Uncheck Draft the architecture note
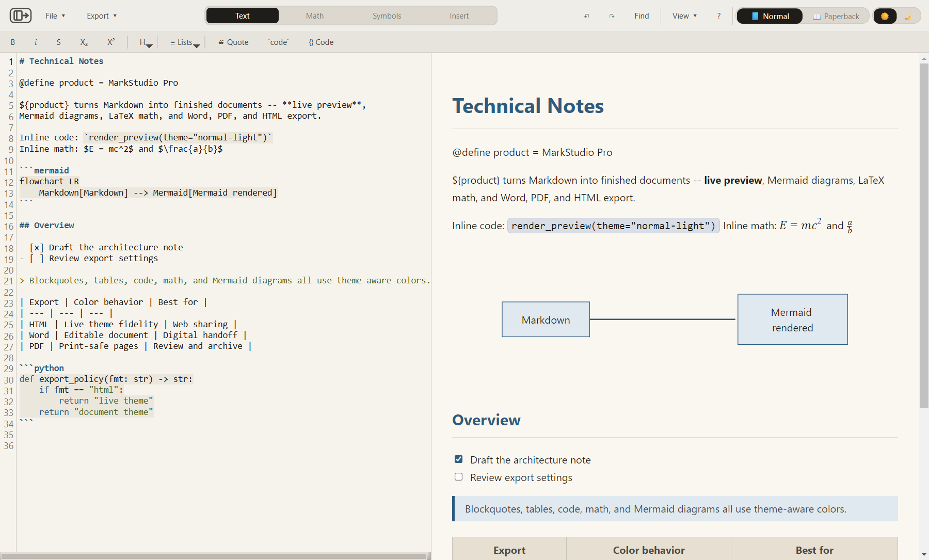 tap(458, 459)
